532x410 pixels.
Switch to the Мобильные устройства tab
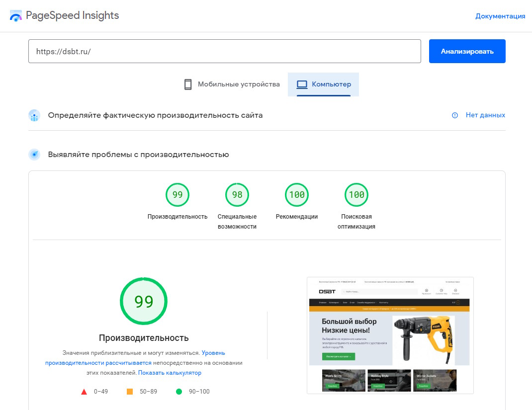click(x=232, y=84)
